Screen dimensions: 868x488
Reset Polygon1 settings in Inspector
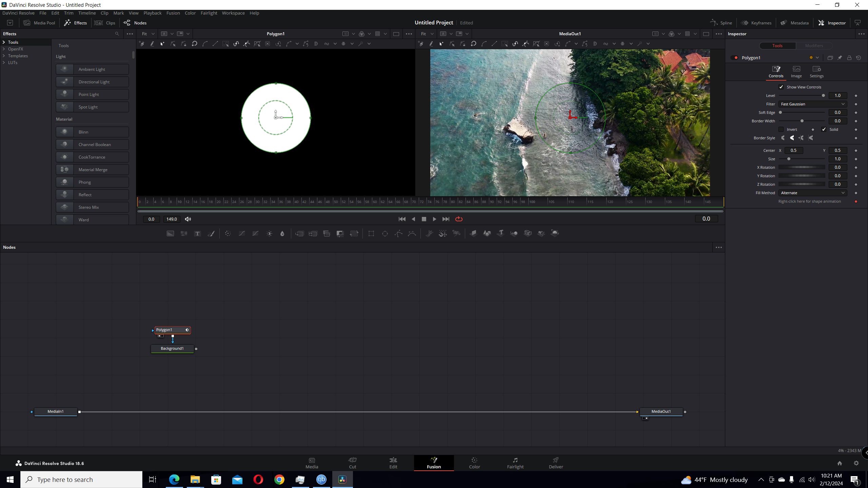(859, 58)
